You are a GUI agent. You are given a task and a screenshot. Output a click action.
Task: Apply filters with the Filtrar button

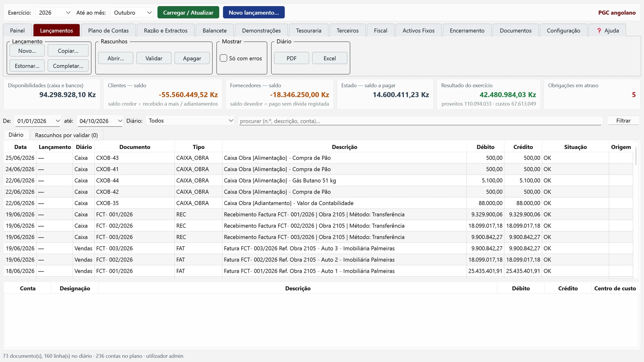tap(623, 121)
